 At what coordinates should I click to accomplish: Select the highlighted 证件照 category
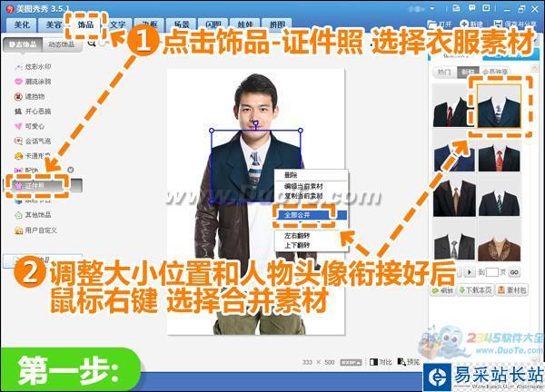[x=43, y=186]
